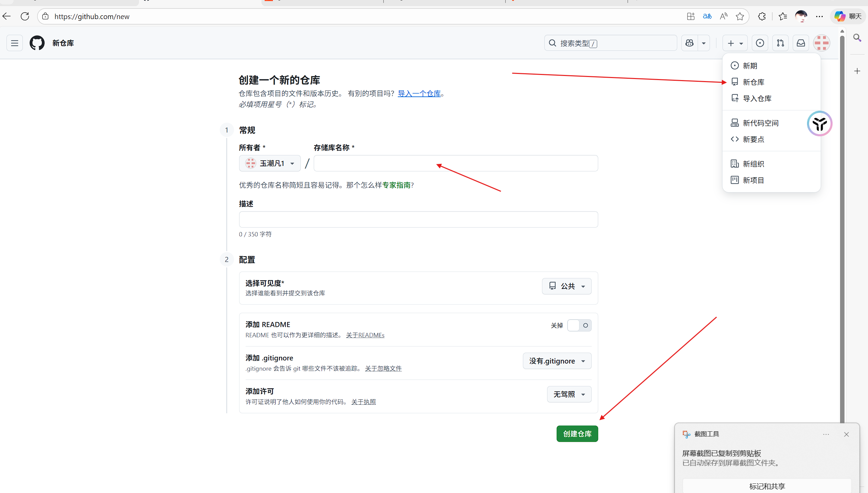
Task: Open the pull requests icon in header
Action: coord(780,43)
